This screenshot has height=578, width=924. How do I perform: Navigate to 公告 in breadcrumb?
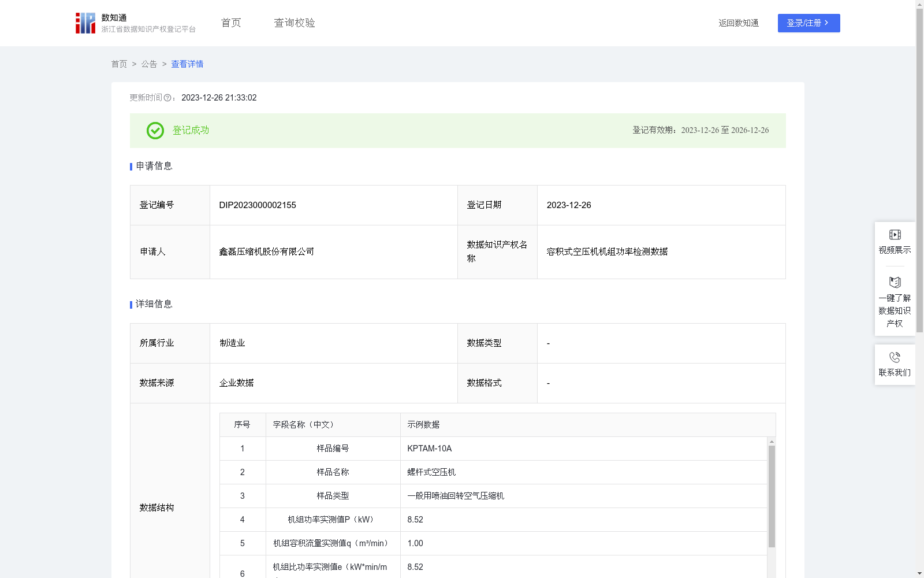pos(149,64)
